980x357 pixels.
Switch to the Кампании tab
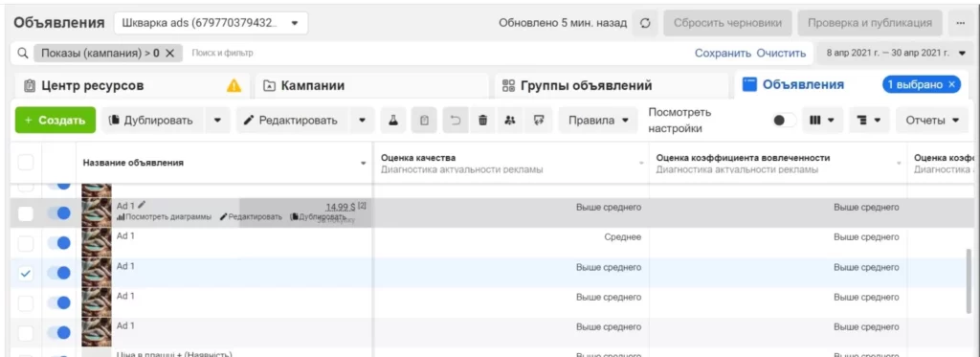point(372,85)
